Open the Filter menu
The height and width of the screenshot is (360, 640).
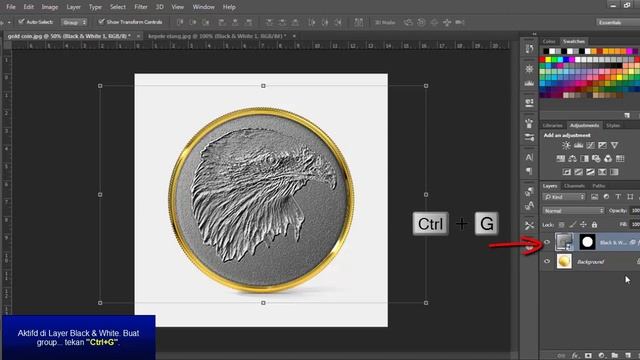click(141, 7)
